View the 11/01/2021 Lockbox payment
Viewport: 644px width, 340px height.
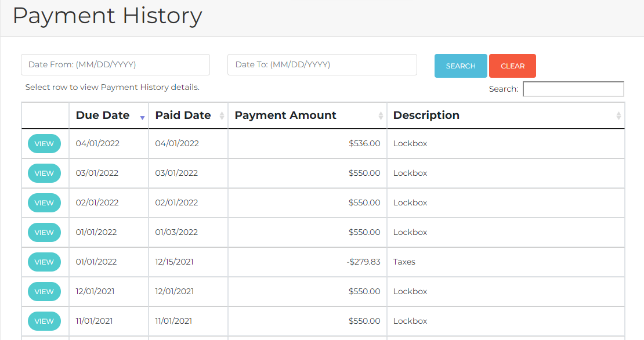click(x=44, y=321)
